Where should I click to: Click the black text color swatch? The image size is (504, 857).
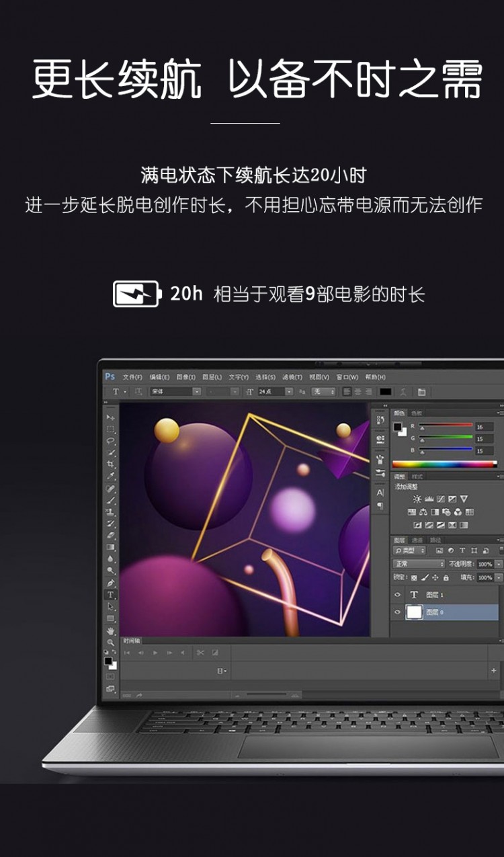click(385, 392)
